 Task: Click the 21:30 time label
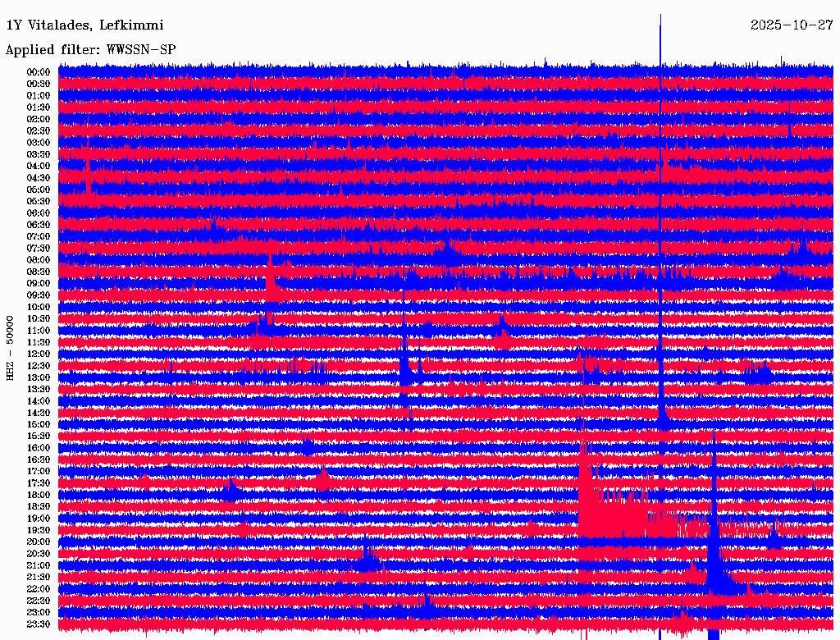pyautogui.click(x=38, y=578)
